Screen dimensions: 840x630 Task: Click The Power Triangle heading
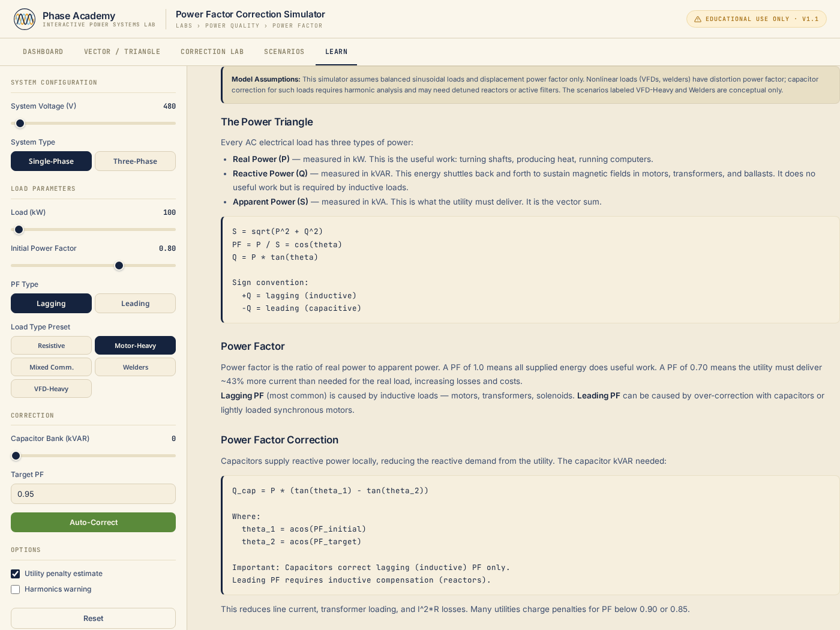point(267,122)
